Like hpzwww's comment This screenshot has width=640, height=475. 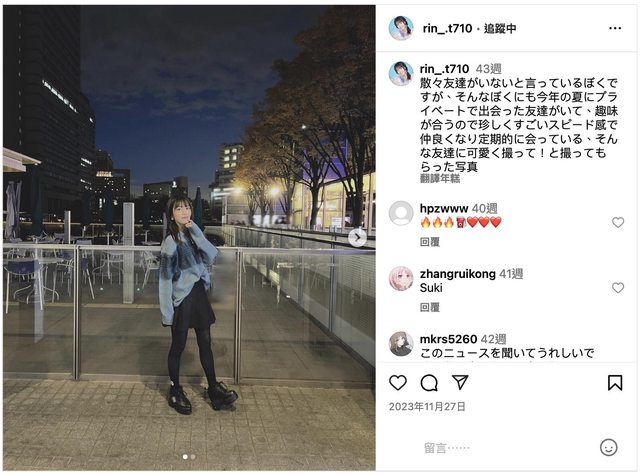pyautogui.click(x=618, y=222)
